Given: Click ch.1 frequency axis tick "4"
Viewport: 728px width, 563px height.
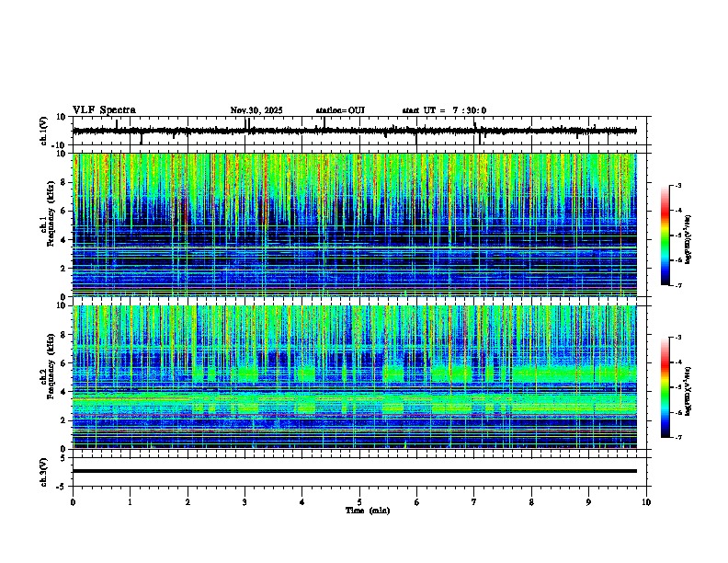Looking at the screenshot, I should pos(63,240).
